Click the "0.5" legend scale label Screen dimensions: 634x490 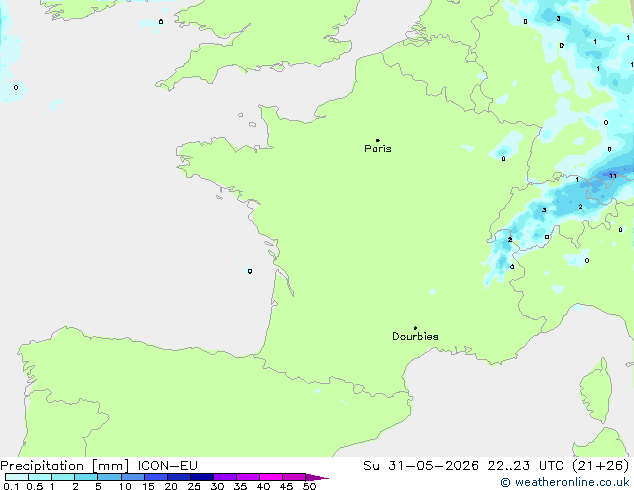pyautogui.click(x=35, y=486)
